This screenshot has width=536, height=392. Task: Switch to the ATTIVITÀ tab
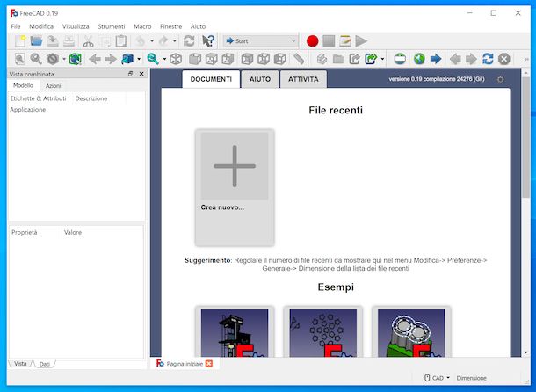[x=303, y=79]
